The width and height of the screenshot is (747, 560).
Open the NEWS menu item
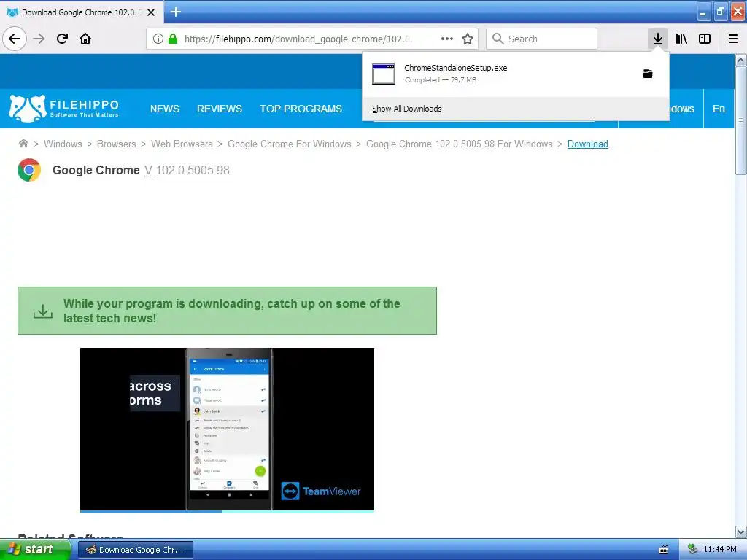click(165, 109)
